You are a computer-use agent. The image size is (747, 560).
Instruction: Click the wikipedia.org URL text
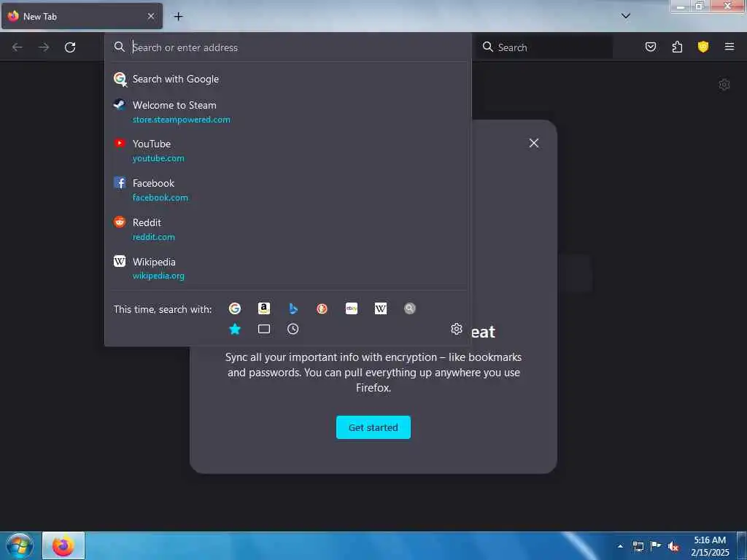point(158,276)
